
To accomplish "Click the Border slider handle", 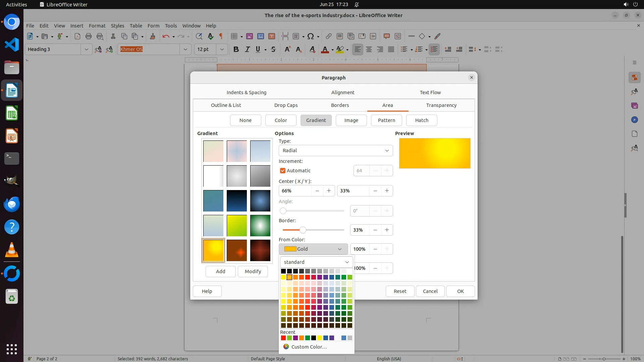I will click(x=303, y=230).
